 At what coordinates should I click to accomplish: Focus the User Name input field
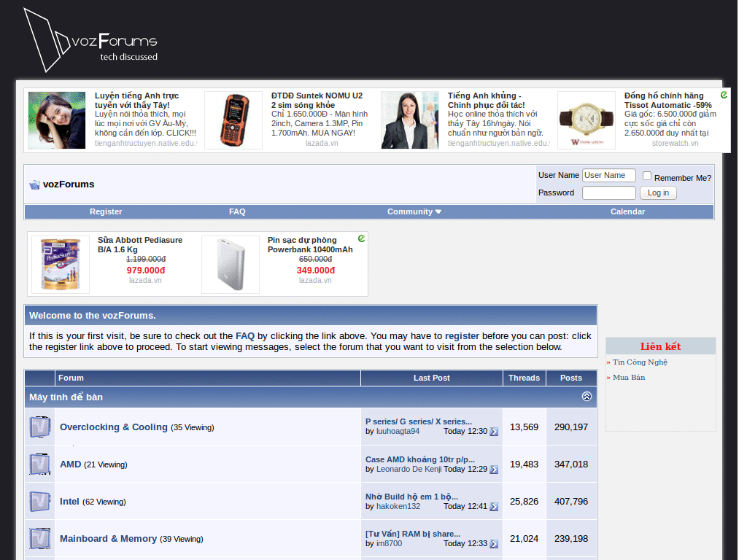[x=609, y=175]
